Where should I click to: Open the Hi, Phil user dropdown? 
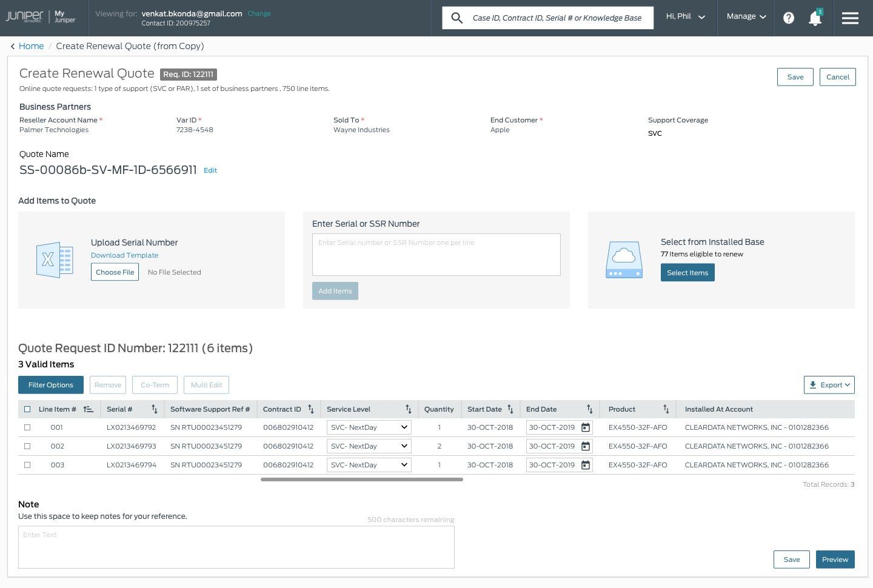(685, 17)
